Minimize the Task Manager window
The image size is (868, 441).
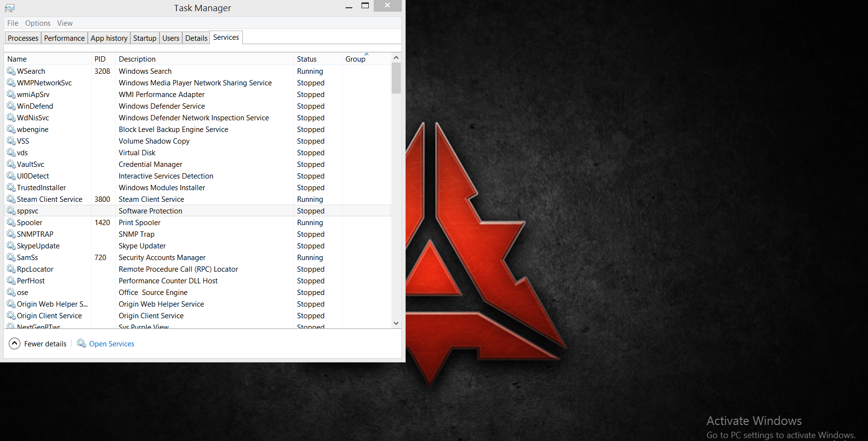click(x=349, y=7)
